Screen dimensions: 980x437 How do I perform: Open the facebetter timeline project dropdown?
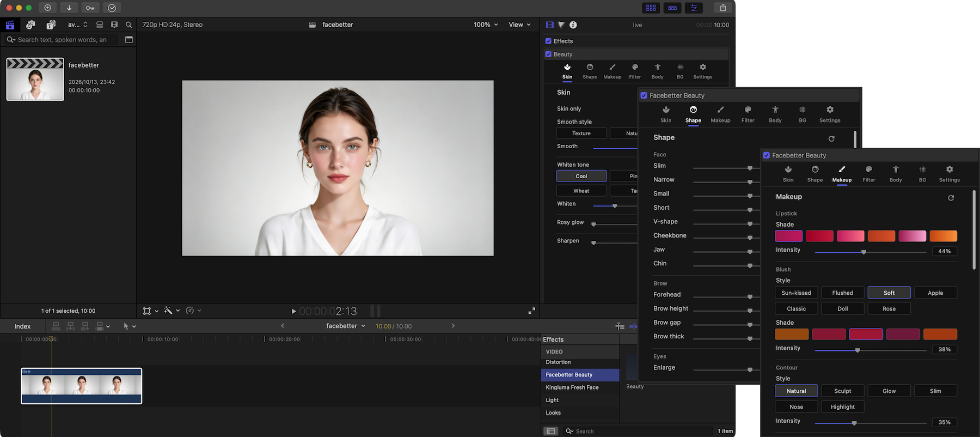click(346, 326)
